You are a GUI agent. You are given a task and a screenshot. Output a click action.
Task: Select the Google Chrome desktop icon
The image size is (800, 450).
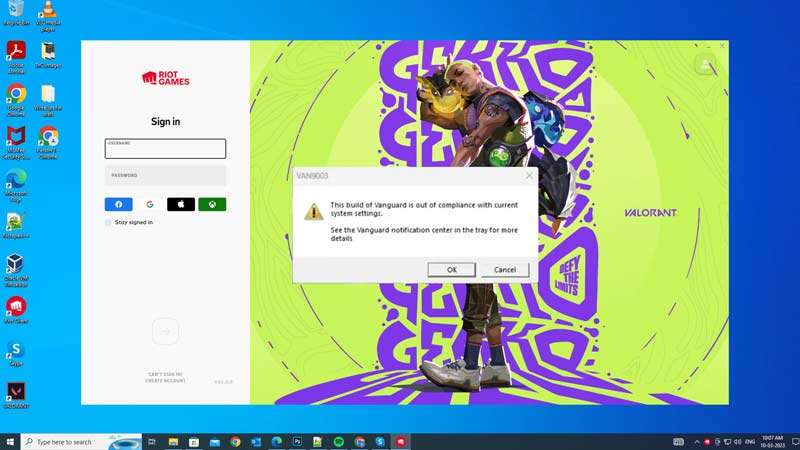tap(16, 101)
